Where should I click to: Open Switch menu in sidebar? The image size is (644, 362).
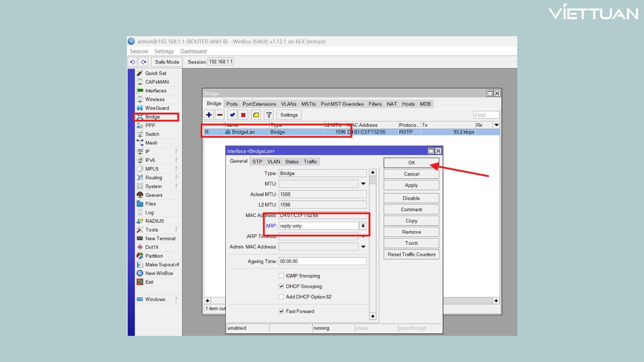152,134
